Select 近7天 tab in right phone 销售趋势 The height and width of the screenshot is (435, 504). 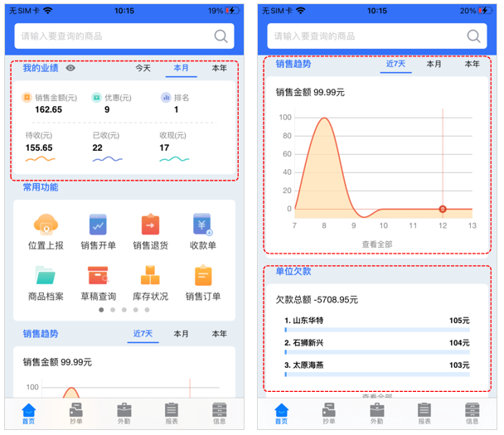(395, 64)
